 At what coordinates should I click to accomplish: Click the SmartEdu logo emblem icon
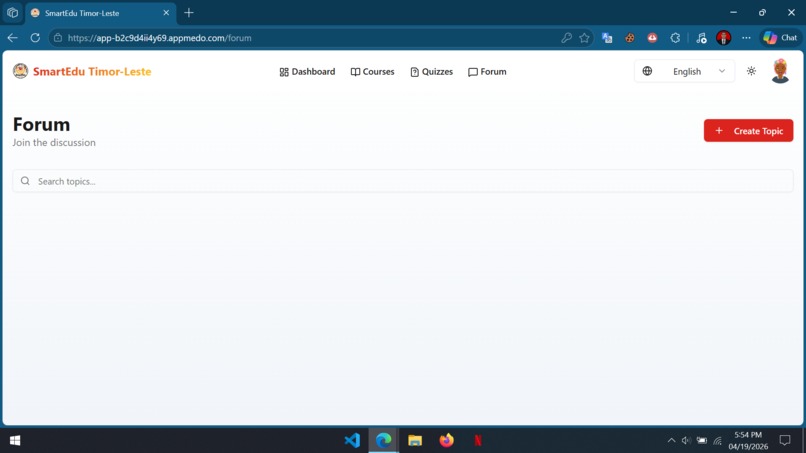tap(21, 71)
